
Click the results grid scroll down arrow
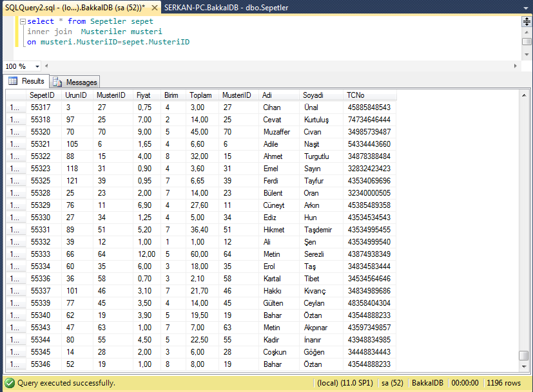(x=524, y=366)
